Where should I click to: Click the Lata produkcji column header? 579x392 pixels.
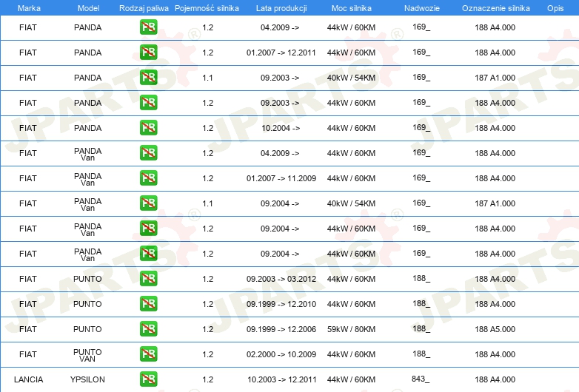pyautogui.click(x=281, y=8)
